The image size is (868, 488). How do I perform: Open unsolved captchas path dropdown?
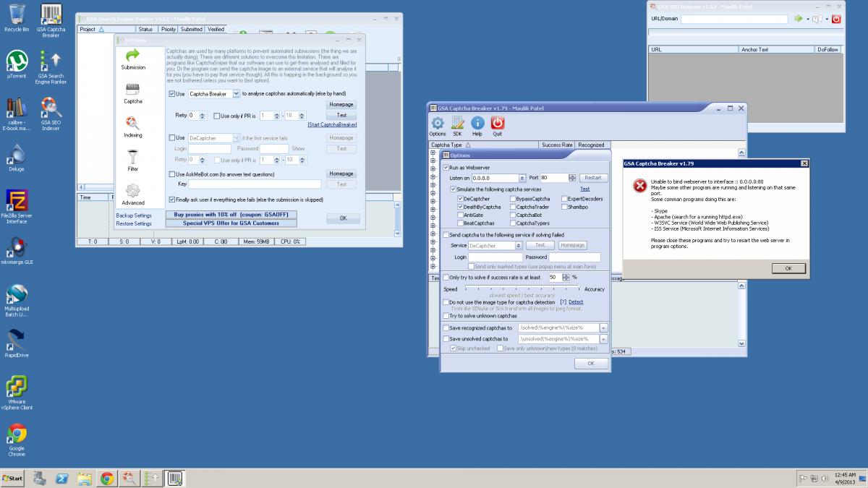pyautogui.click(x=604, y=338)
